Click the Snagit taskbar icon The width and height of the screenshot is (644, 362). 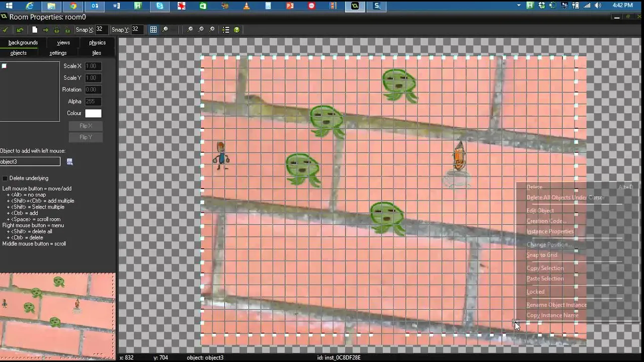(x=377, y=6)
